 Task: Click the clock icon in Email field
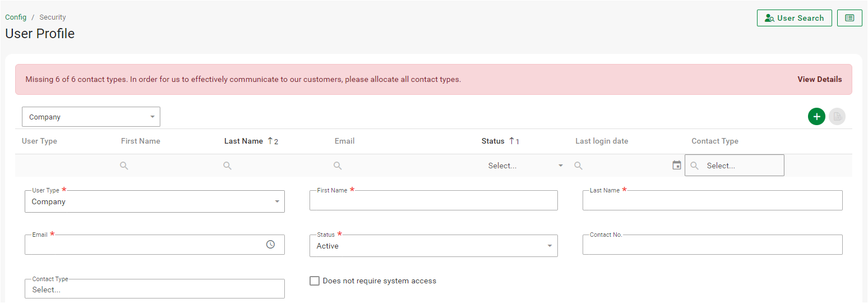pyautogui.click(x=270, y=245)
